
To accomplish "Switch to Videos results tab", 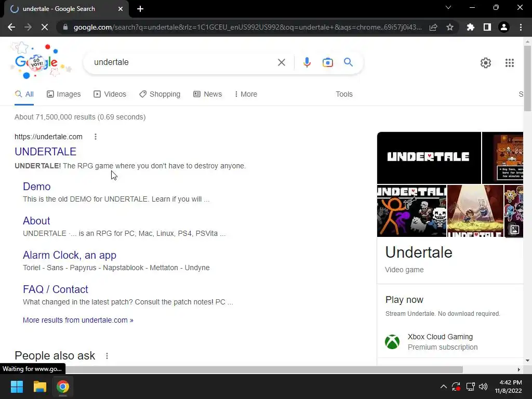I will click(110, 95).
